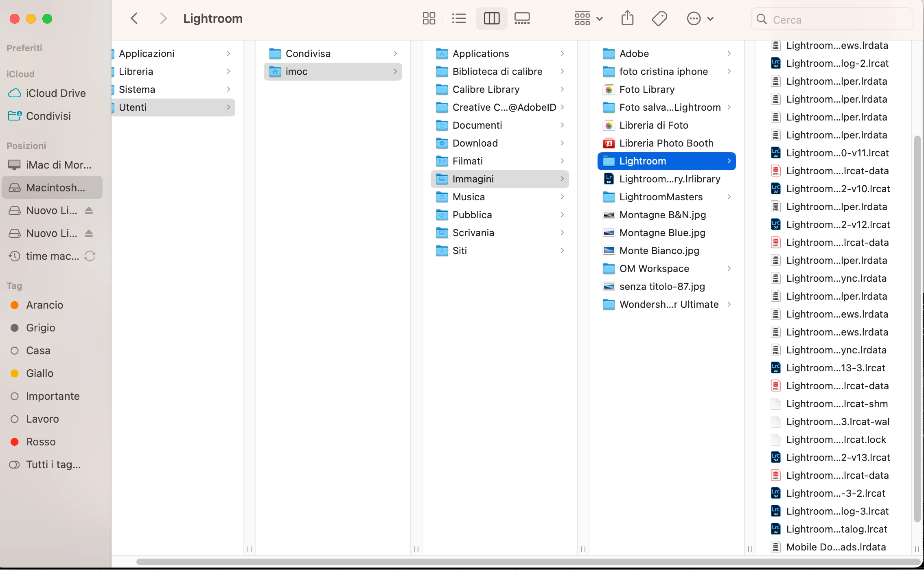Image resolution: width=924 pixels, height=570 pixels.
Task: Open the more actions ellipsis dropdown
Action: 700,19
